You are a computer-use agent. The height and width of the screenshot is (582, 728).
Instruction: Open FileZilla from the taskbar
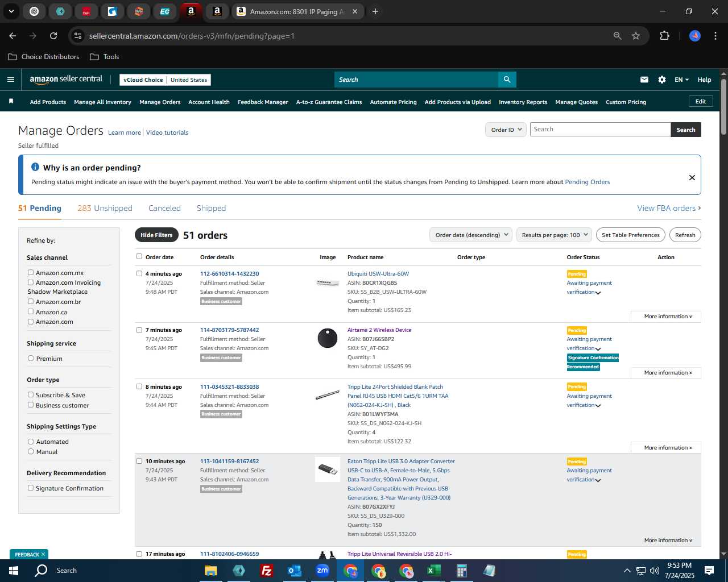click(266, 571)
